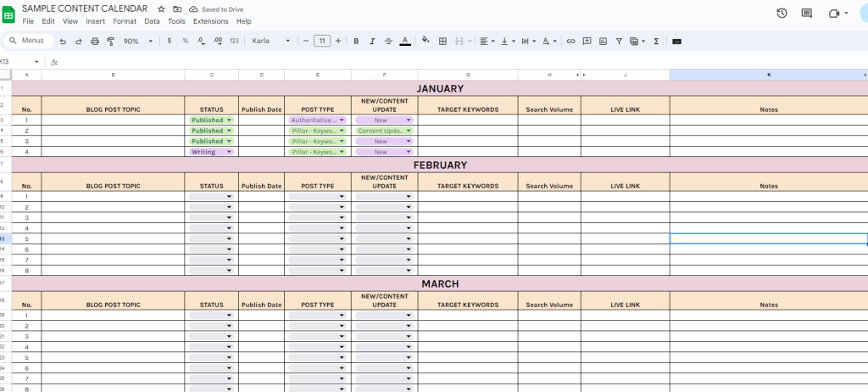Image resolution: width=868 pixels, height=392 pixels.
Task: Open the Format menu
Action: point(125,21)
